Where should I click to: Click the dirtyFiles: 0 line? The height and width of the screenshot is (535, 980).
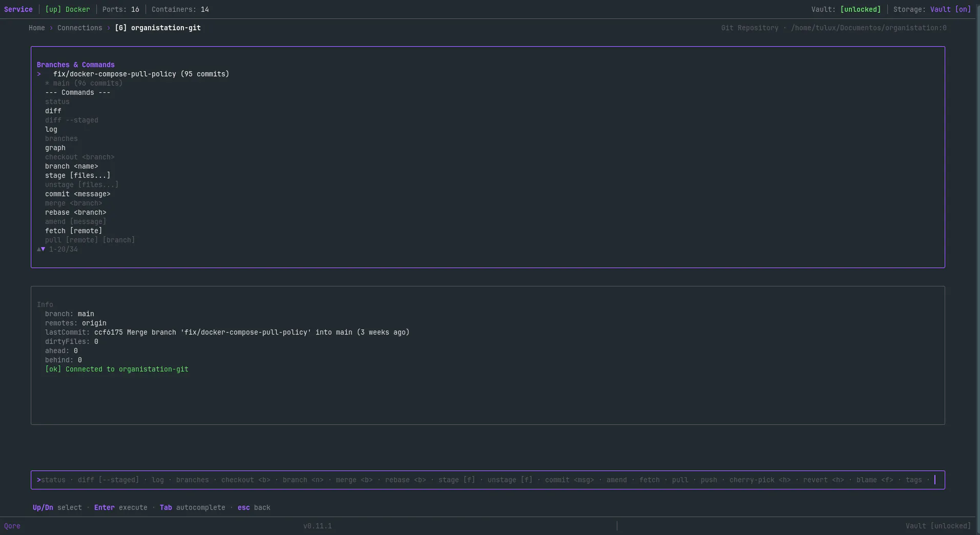click(71, 341)
